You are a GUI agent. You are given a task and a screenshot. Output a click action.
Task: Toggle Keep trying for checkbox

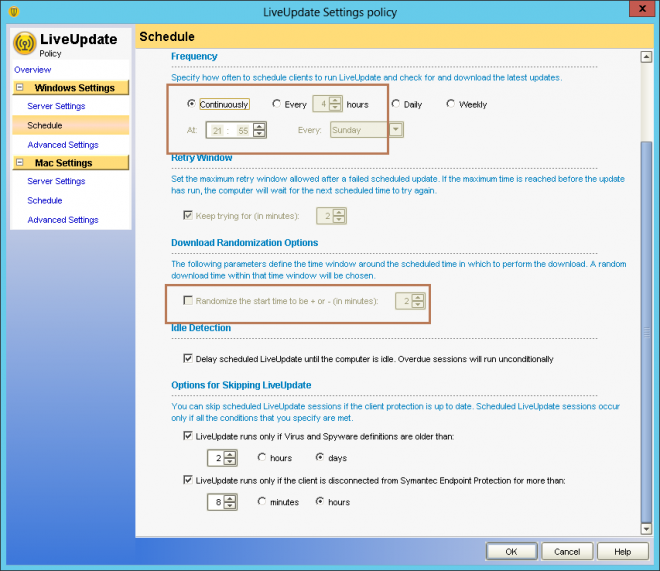188,215
